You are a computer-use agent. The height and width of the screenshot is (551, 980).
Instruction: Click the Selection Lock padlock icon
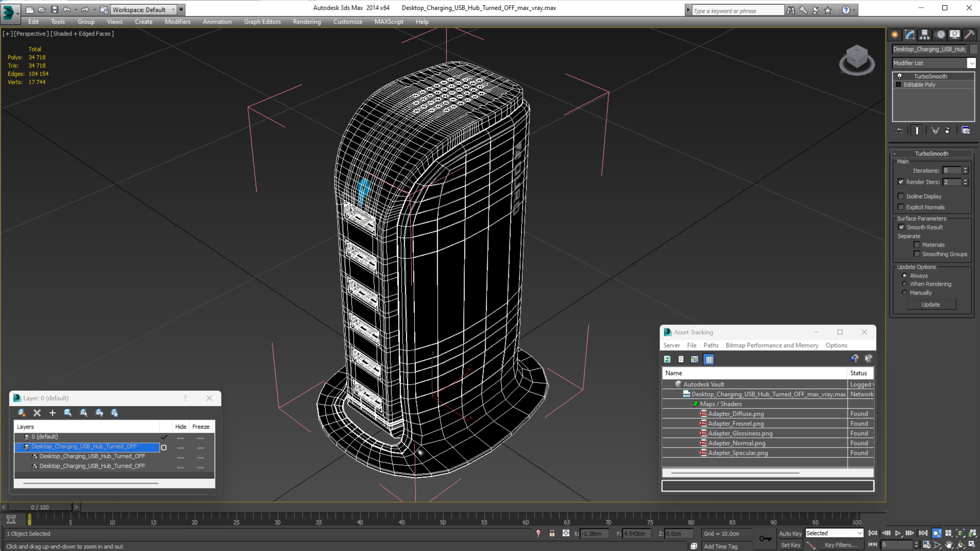click(x=552, y=533)
